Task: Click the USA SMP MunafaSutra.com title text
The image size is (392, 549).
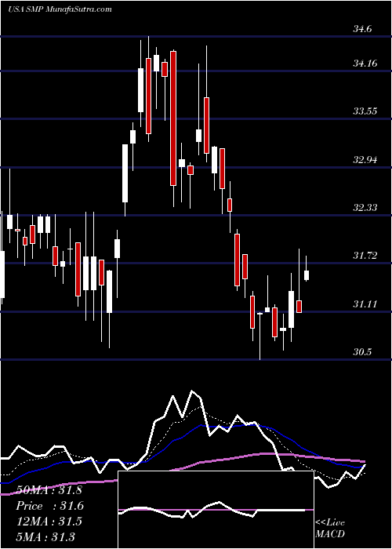Action: tap(60, 9)
